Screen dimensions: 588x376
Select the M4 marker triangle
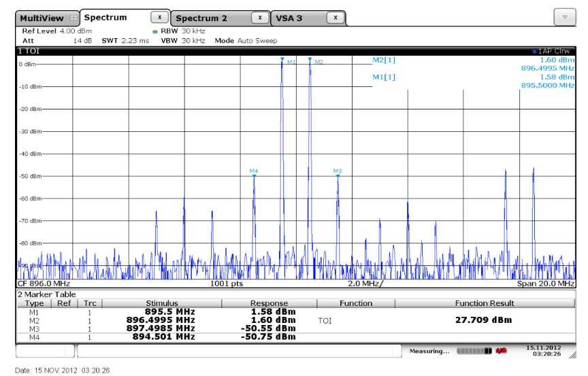254,175
